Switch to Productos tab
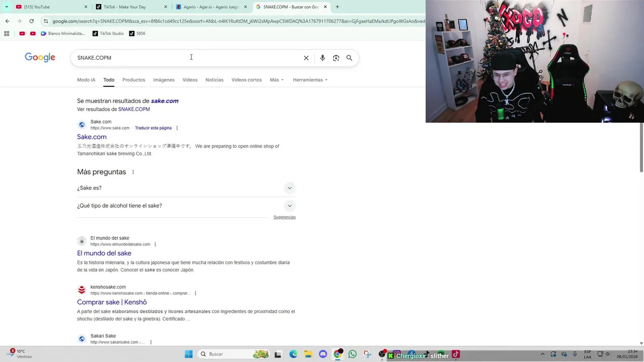Image resolution: width=644 pixels, height=362 pixels. coord(133,80)
